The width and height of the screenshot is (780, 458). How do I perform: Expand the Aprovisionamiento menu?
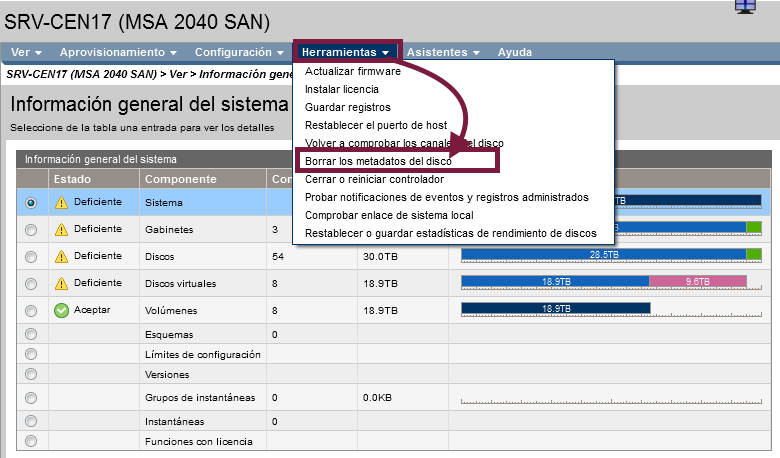(118, 52)
